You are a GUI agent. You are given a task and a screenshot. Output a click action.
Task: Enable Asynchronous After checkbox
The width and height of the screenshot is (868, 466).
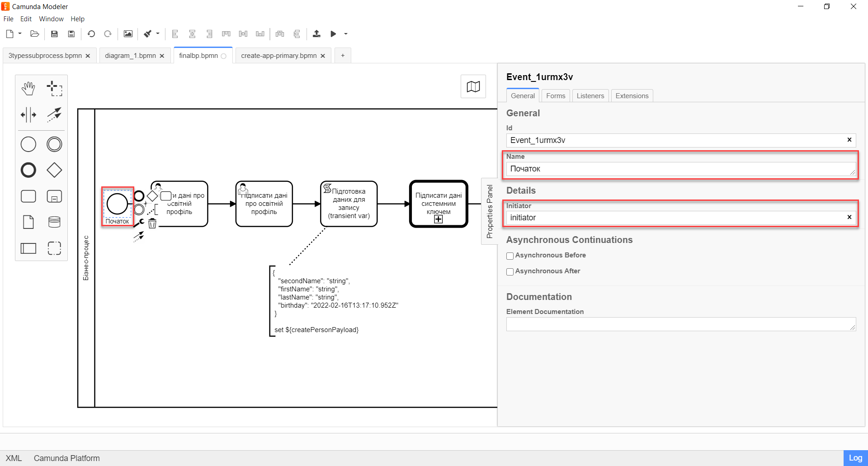(x=510, y=272)
